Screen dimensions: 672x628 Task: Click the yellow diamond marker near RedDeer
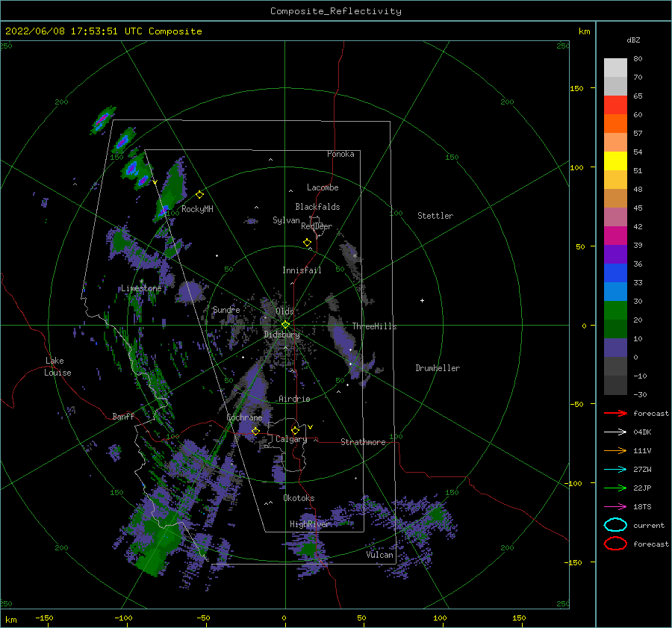tap(307, 243)
